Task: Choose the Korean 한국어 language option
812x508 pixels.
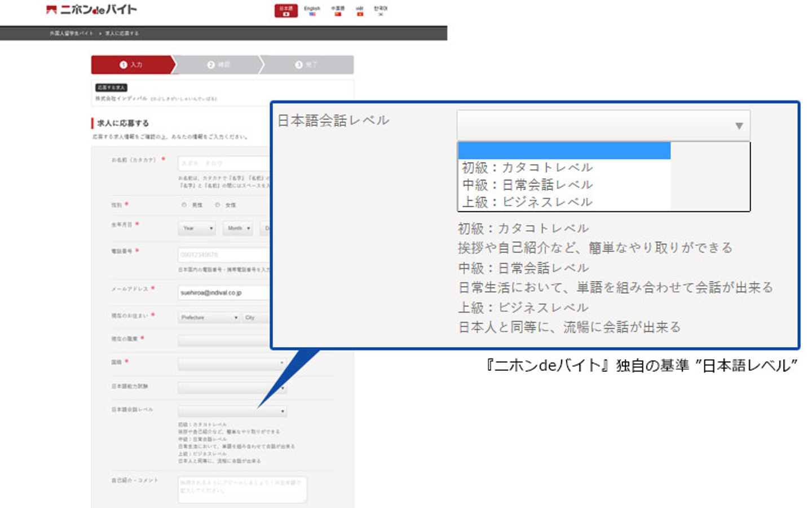Action: pos(381,10)
